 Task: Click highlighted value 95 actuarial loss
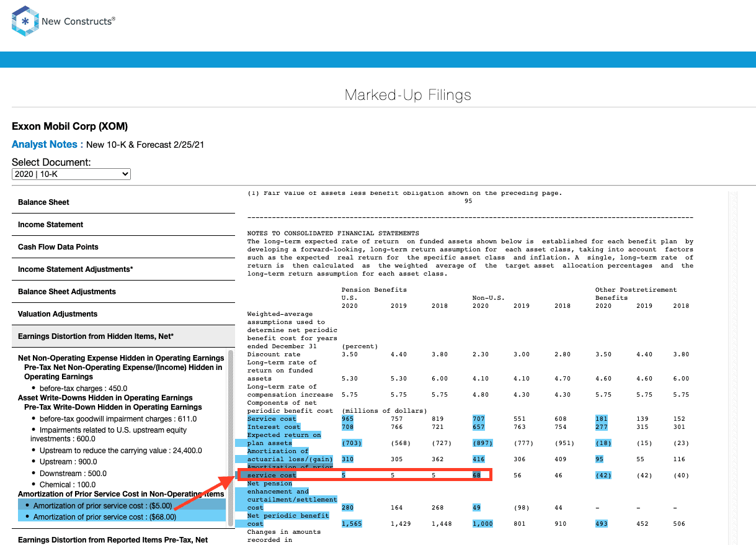tap(599, 459)
